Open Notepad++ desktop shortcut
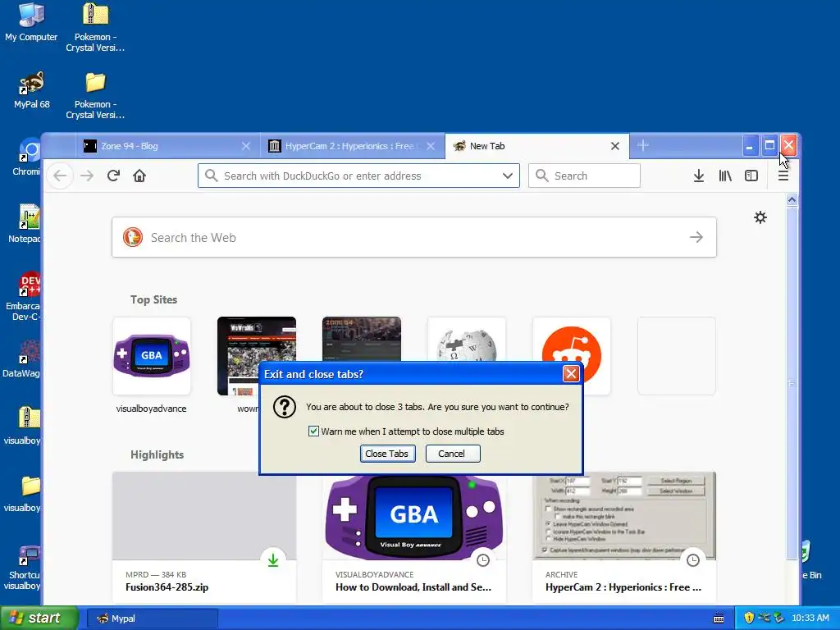 point(25,224)
